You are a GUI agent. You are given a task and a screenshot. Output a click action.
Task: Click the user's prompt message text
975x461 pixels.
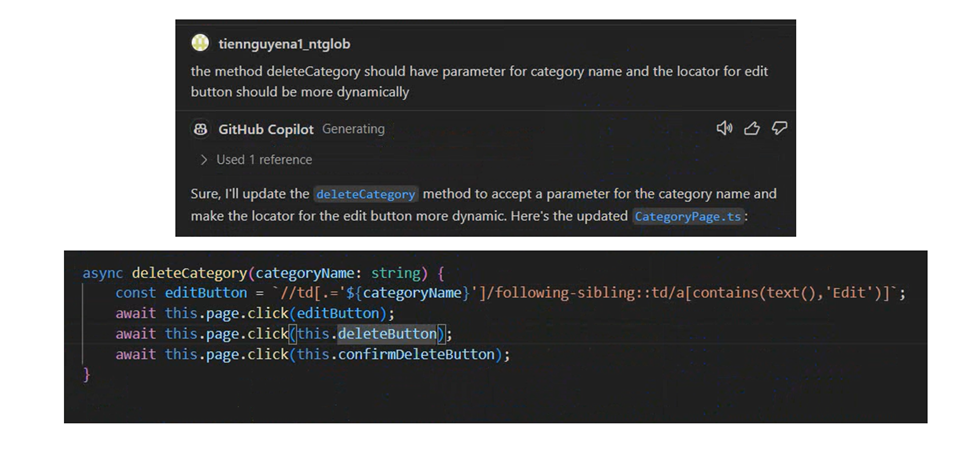[x=479, y=81]
